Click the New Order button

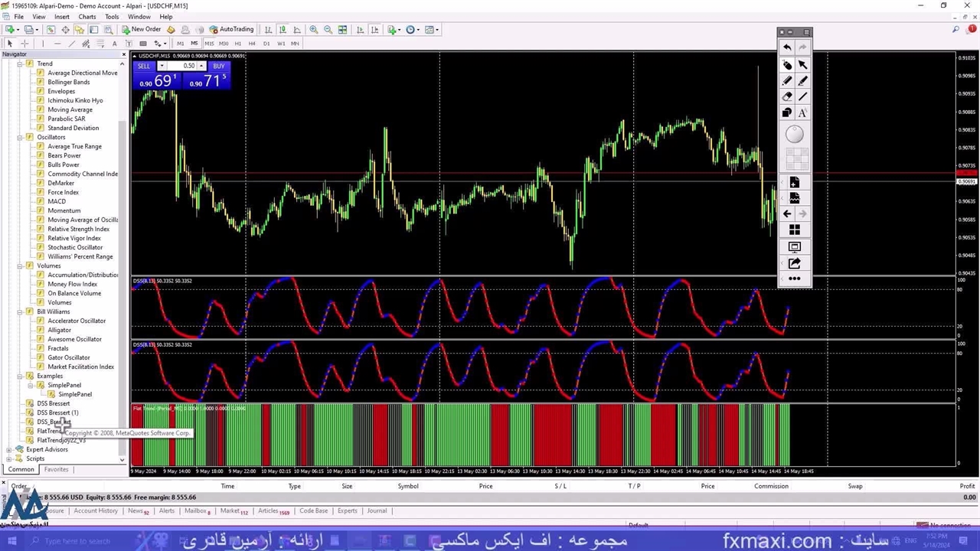click(142, 30)
